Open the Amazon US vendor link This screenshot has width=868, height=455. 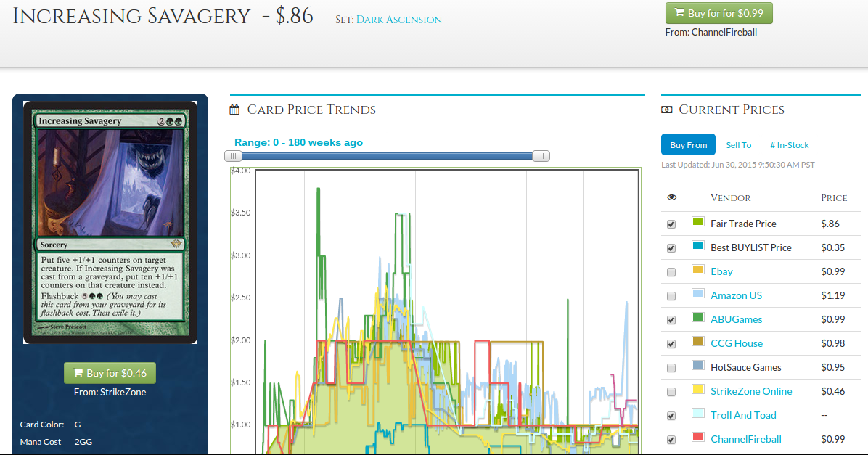736,295
